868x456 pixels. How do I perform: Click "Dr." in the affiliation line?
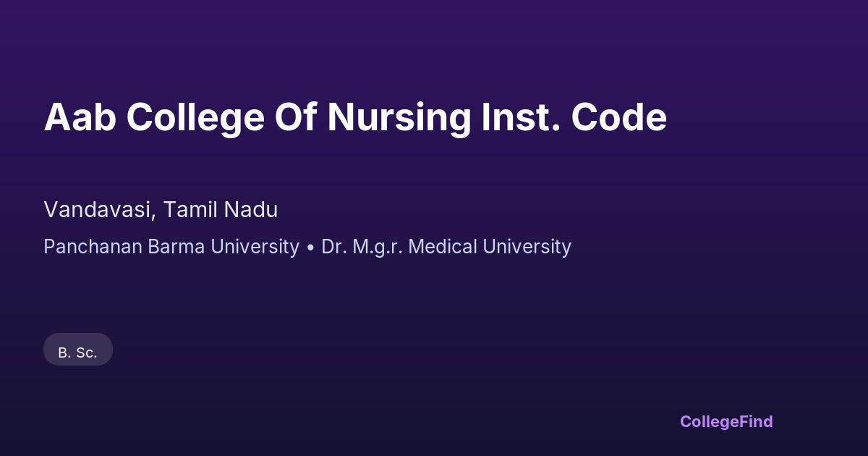point(332,247)
